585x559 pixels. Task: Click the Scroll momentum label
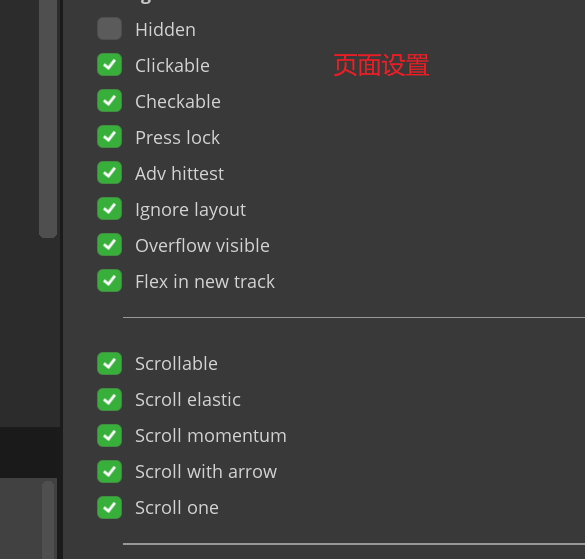(211, 436)
